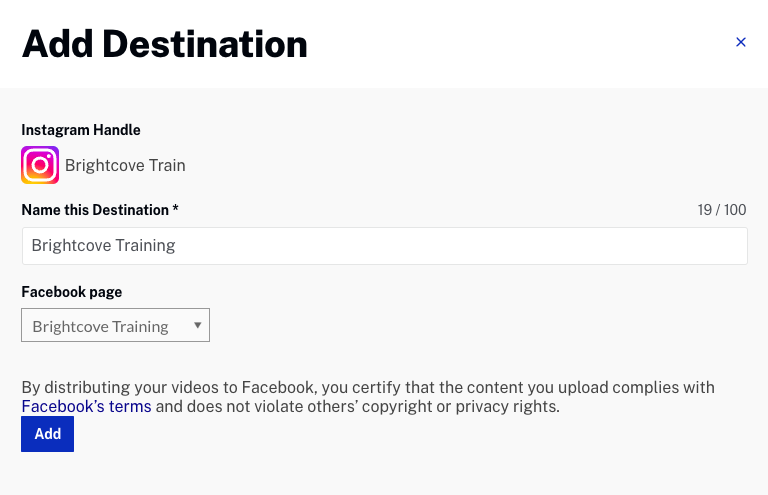Image resolution: width=768 pixels, height=495 pixels.
Task: Click the Instagram Handle label
Action: click(81, 130)
